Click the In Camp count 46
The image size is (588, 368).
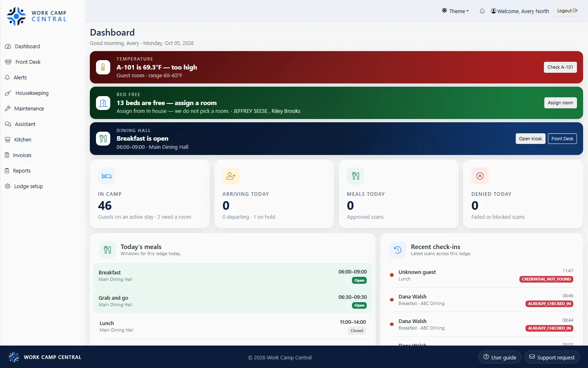click(x=105, y=205)
